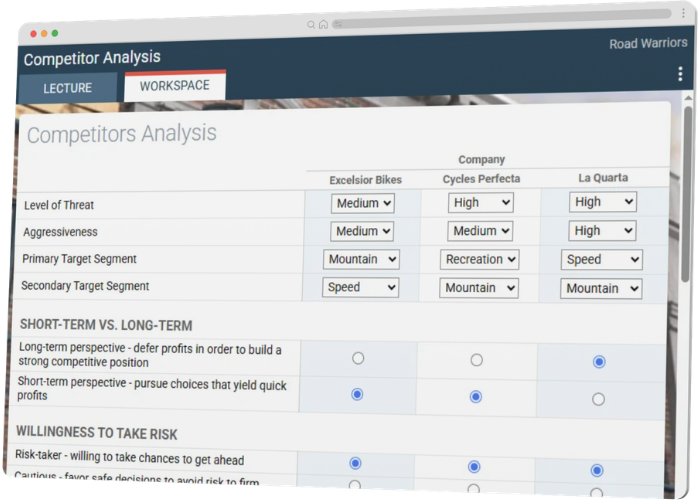Select Long-term perspective for Cycles Perfecta
Screen dimensions: 700x500
(476, 360)
